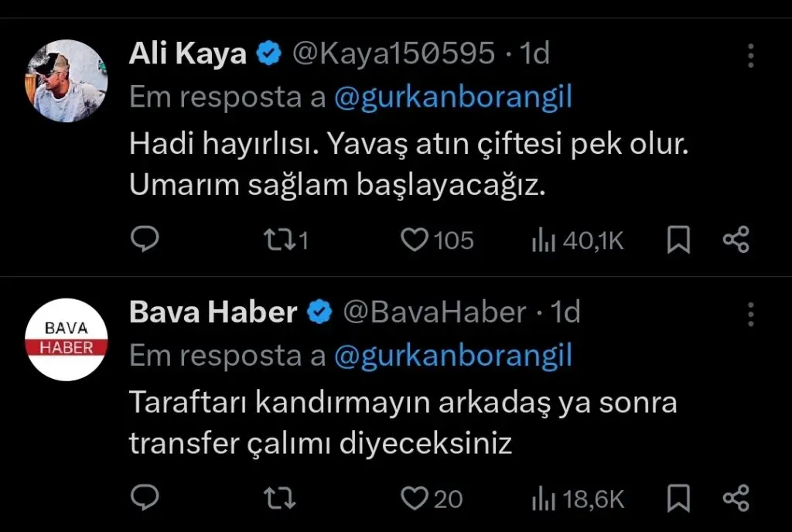Reply to Bava Haber's tweet

[x=145, y=498]
